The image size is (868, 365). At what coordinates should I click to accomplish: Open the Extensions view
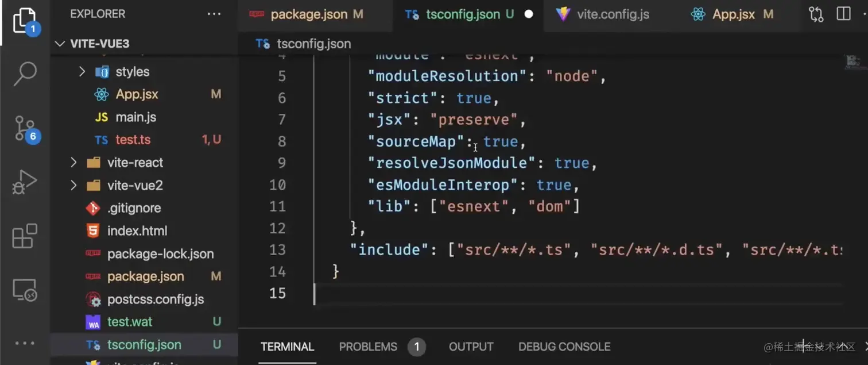tap(25, 236)
